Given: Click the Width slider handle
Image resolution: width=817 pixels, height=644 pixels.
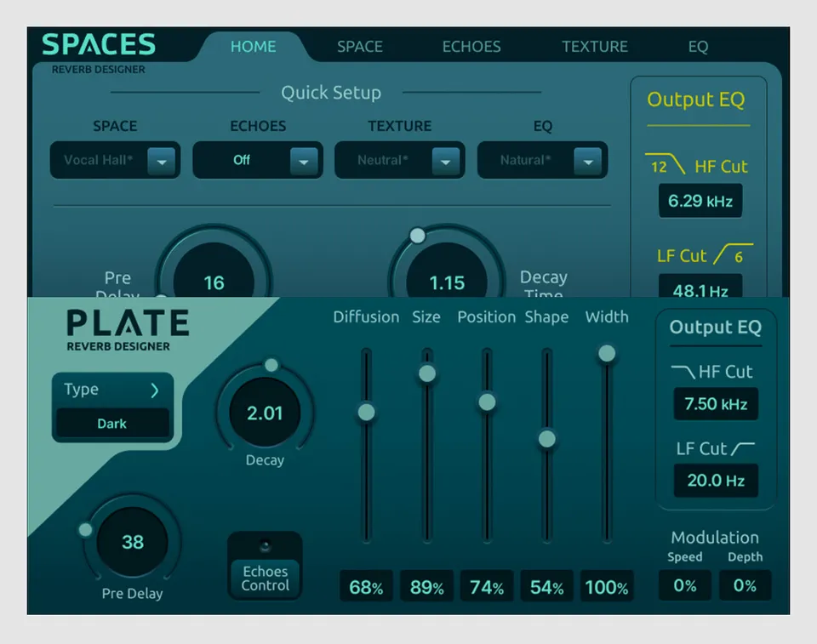Looking at the screenshot, I should (x=607, y=353).
